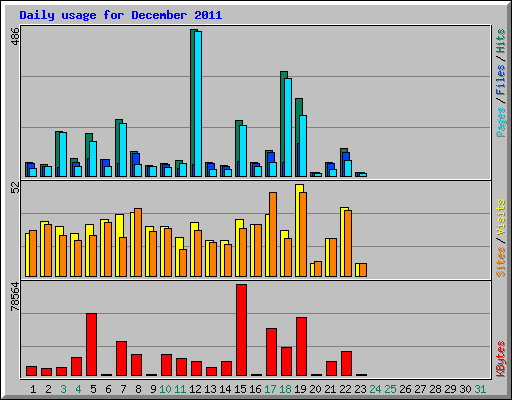The image size is (512, 400).
Task: Click day label 22 on the x-axis
Action: pyautogui.click(x=345, y=389)
